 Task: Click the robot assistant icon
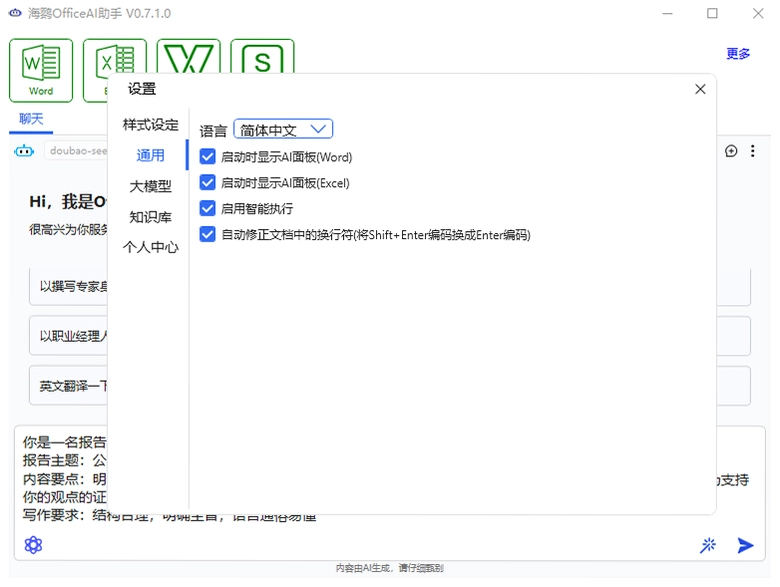coord(24,151)
